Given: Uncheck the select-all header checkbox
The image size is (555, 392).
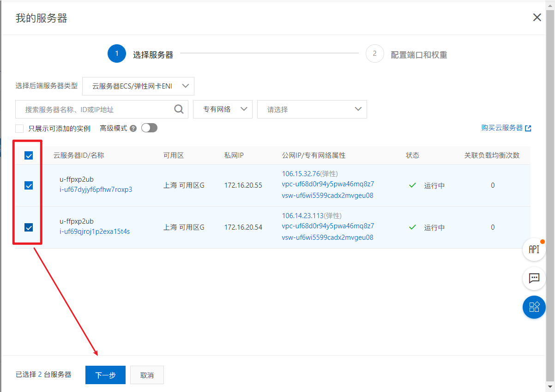Looking at the screenshot, I should 29,155.
